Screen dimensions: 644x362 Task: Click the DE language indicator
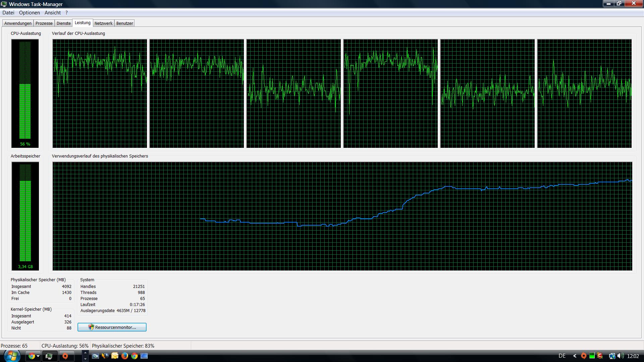(562, 356)
